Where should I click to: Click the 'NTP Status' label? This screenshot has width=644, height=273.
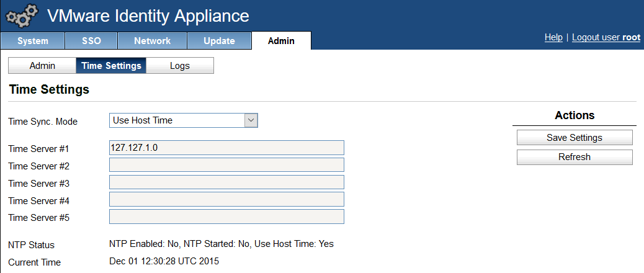31,246
